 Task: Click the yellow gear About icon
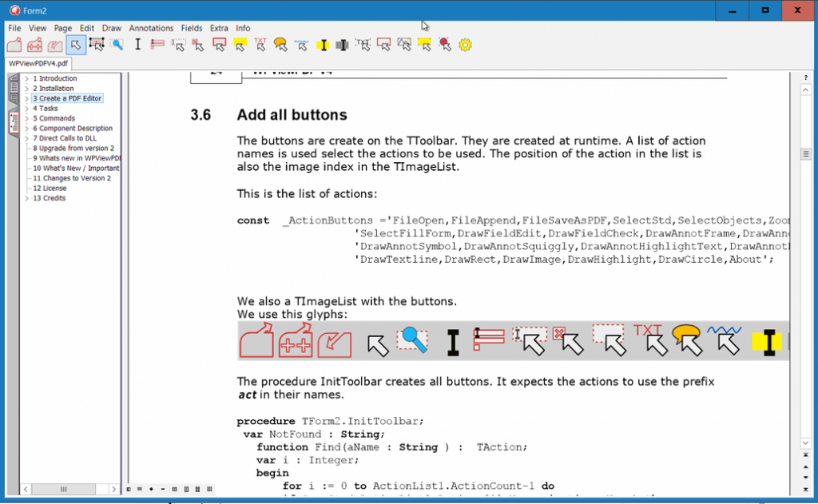tap(465, 45)
